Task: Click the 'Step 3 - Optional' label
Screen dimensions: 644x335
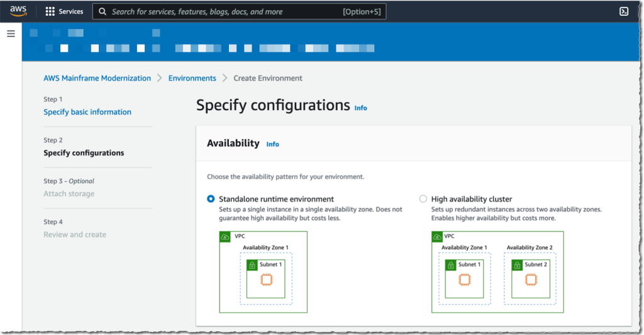Action: (x=69, y=181)
